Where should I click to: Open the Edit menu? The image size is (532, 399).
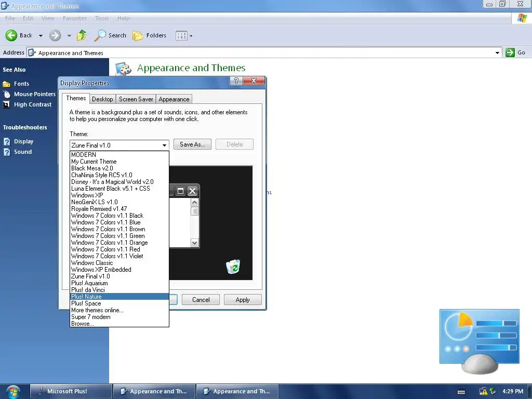pos(28,18)
